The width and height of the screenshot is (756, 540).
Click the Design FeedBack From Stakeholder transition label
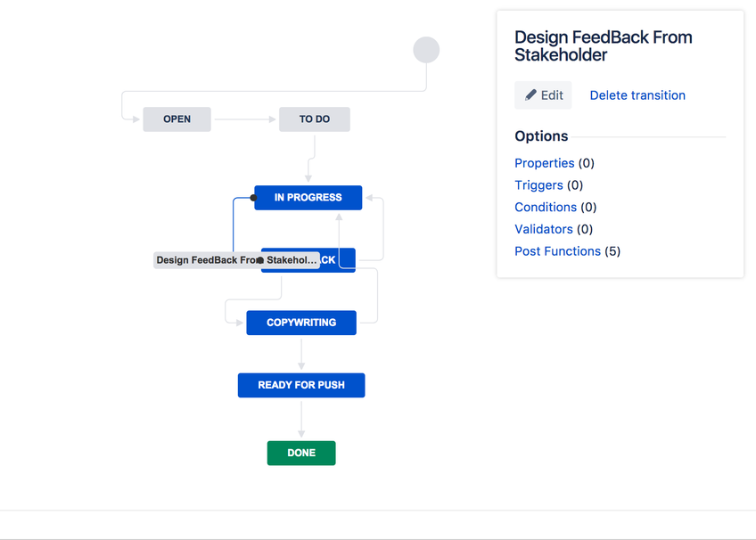coord(237,260)
